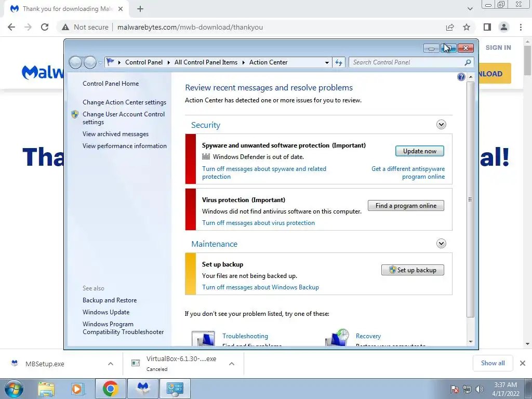Turn off messages about virus protection
Image resolution: width=532 pixels, height=399 pixels.
[258, 223]
